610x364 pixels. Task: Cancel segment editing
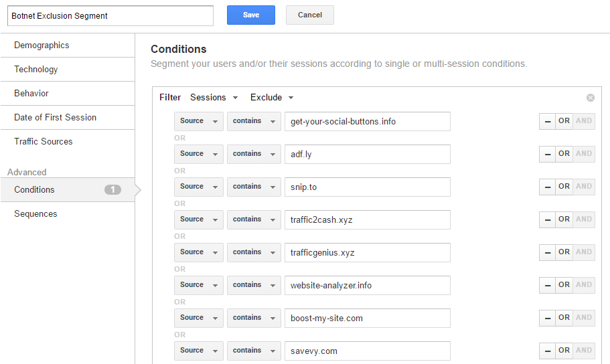[309, 15]
